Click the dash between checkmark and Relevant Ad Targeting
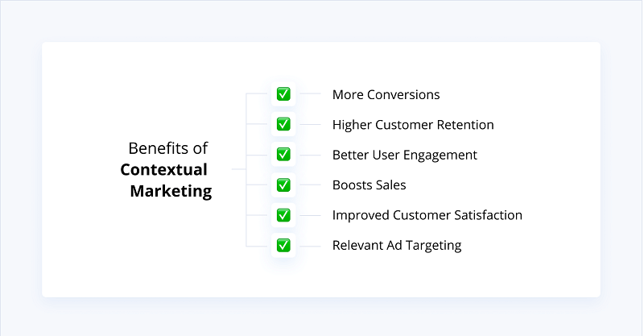 (310, 245)
